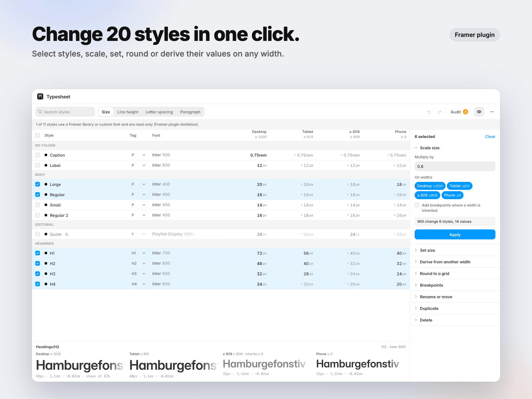Expand Derive from another width section
Image resolution: width=532 pixels, height=399 pixels.
pos(455,262)
